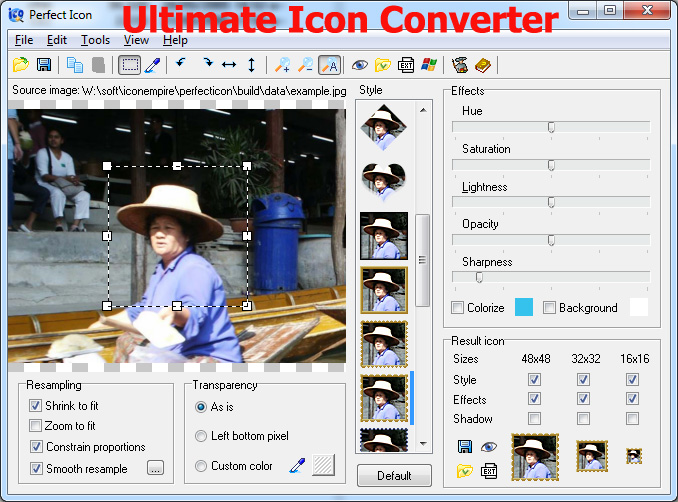Rotate the image clockwise
678x502 pixels.
point(208,64)
